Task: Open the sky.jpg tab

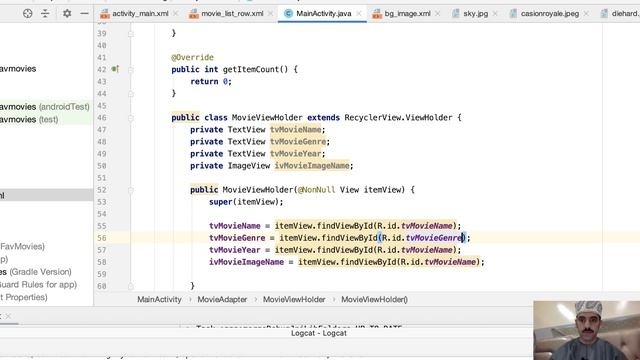Action: (x=476, y=13)
